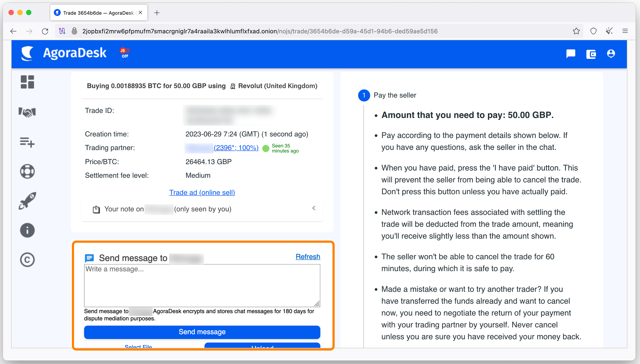Click the new identity broom icon
This screenshot has width=640, height=364.
click(x=609, y=31)
